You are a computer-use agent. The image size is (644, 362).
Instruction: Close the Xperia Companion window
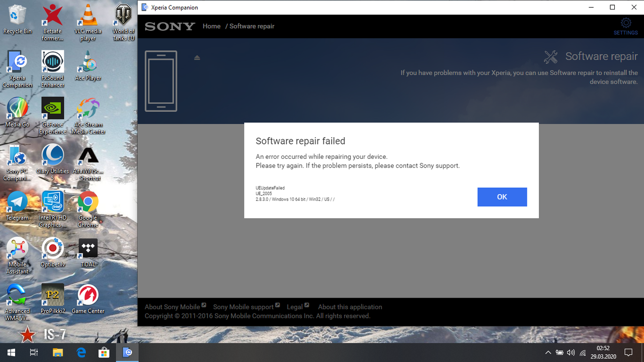[634, 7]
